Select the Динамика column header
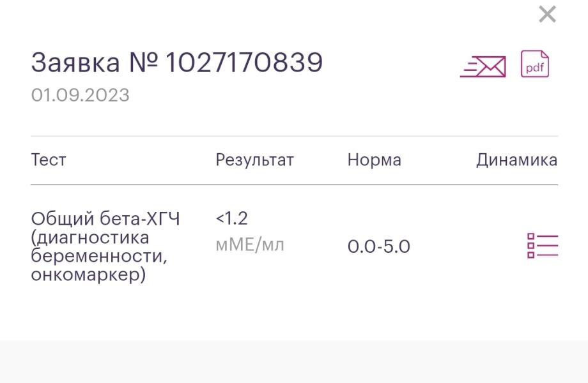 517,160
